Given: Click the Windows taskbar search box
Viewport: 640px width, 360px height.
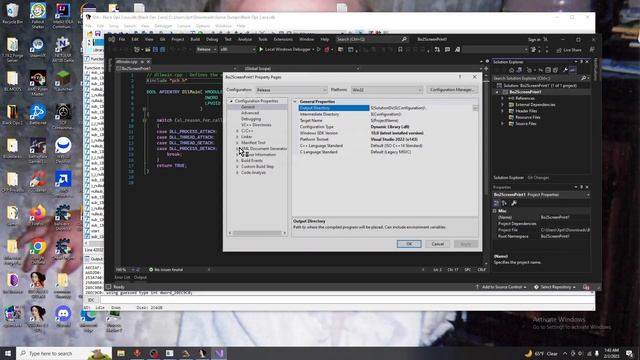Looking at the screenshot, I should point(64,353).
